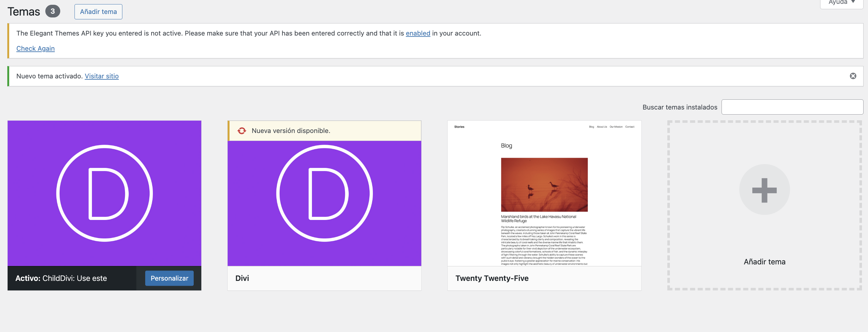Click 'Añadir tema' text in dashed card

point(764,262)
